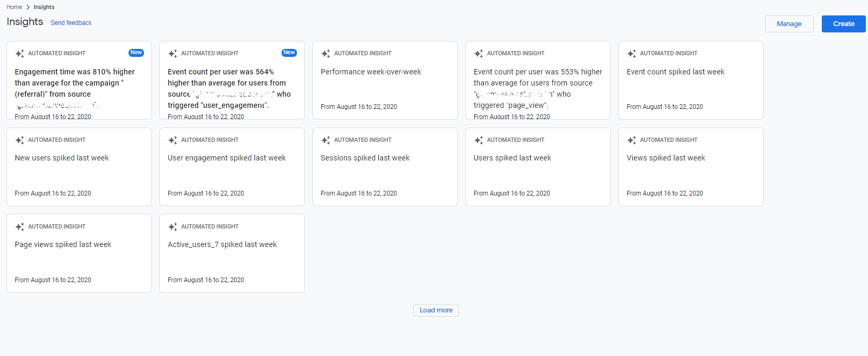The width and height of the screenshot is (868, 356).
Task: Go to Home in the breadcrumb
Action: tap(14, 7)
